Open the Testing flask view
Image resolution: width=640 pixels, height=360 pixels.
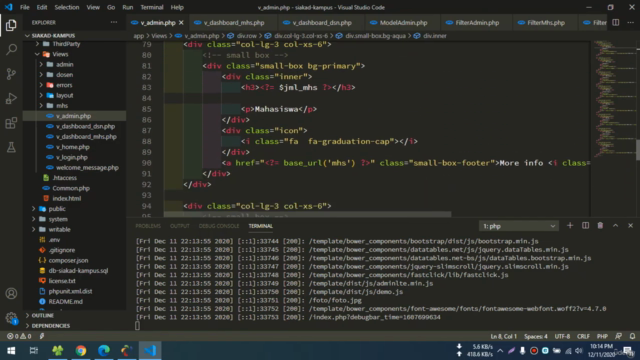pos(11,147)
